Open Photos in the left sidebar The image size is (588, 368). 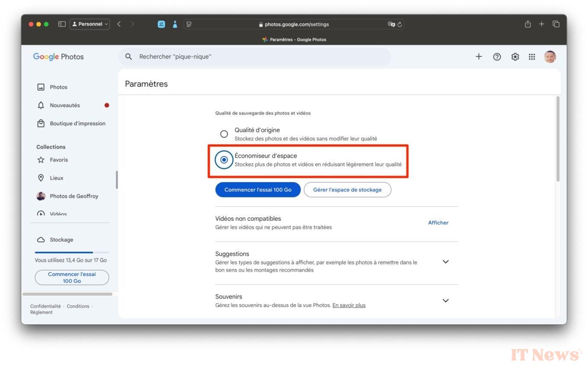(x=58, y=87)
